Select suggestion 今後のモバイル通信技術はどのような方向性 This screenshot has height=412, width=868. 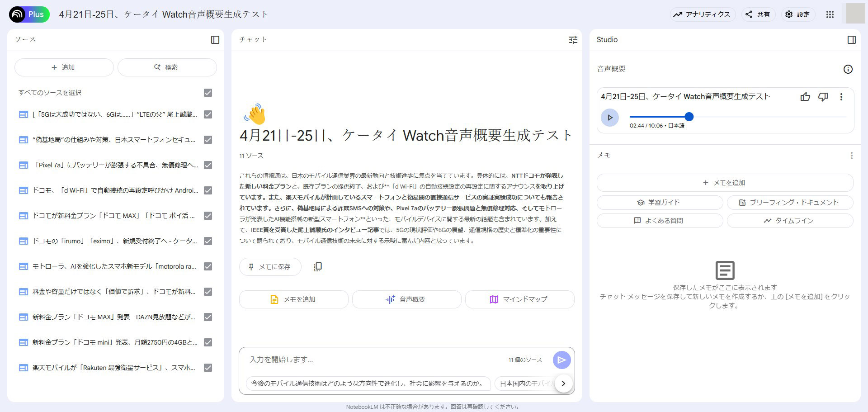click(x=368, y=384)
